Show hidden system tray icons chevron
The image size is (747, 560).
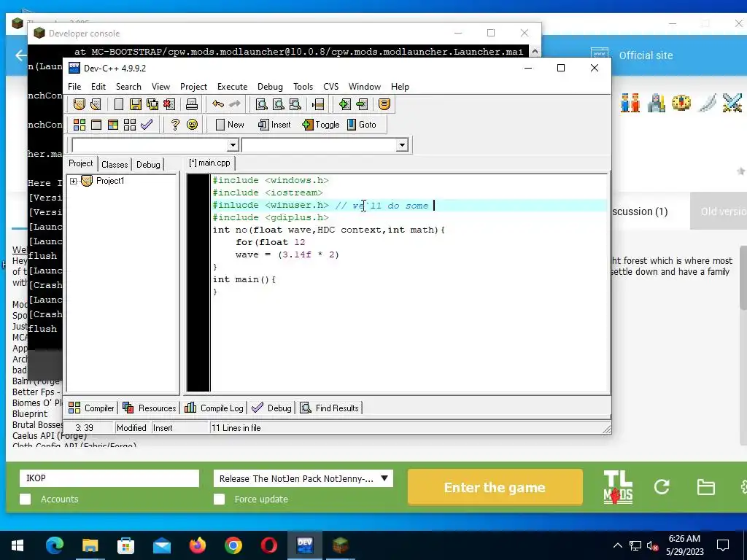pyautogui.click(x=617, y=545)
